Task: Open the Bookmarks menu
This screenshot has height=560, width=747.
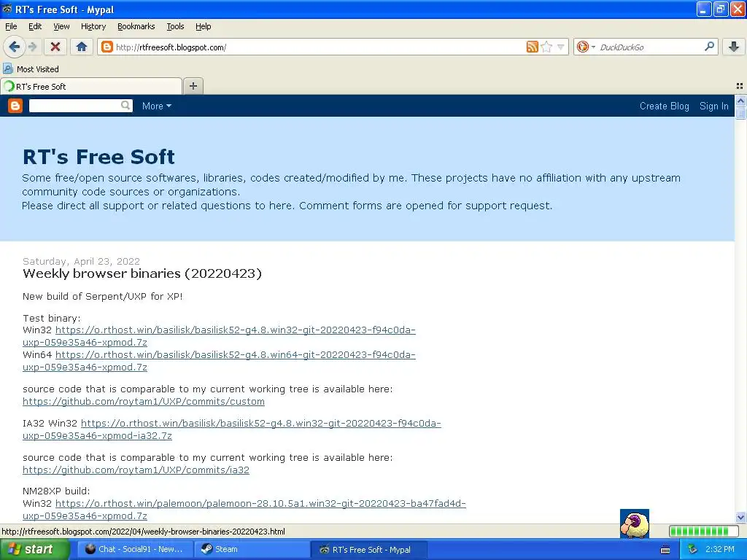Action: tap(136, 26)
